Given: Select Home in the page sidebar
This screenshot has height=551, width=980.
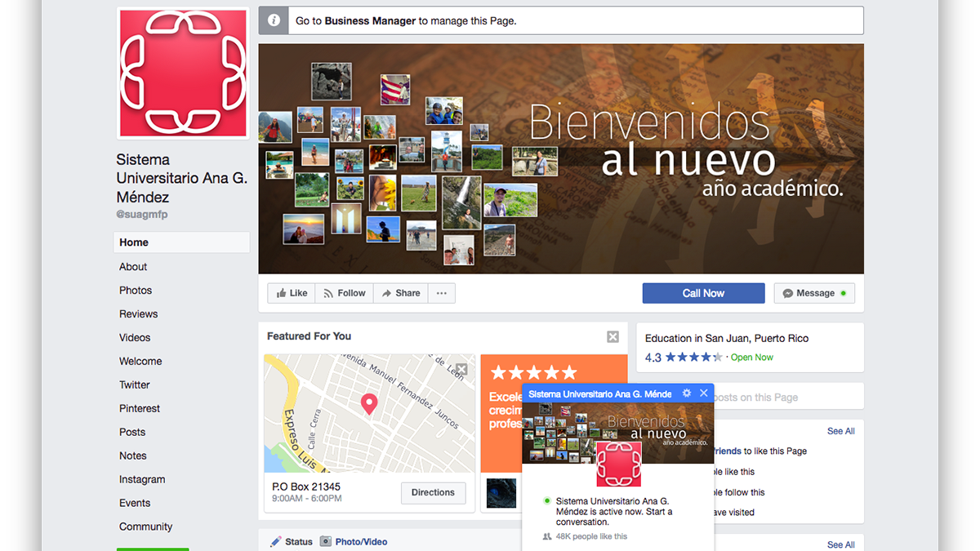Looking at the screenshot, I should click(x=181, y=242).
